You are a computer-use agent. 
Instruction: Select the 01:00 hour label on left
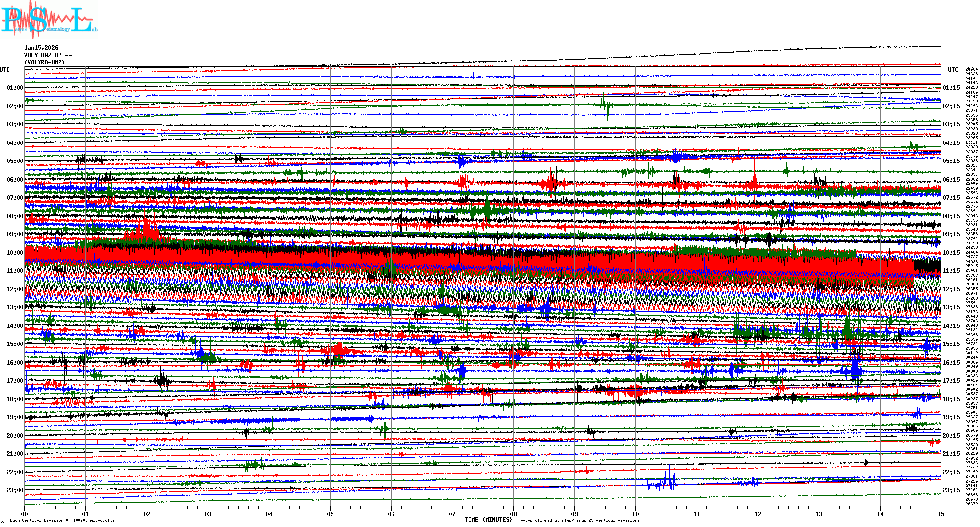tap(15, 88)
